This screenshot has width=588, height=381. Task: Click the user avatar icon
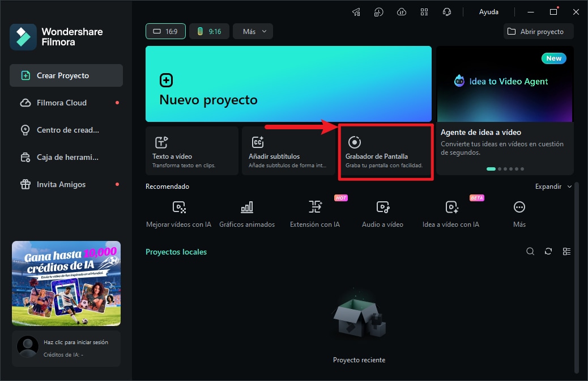[x=28, y=346]
